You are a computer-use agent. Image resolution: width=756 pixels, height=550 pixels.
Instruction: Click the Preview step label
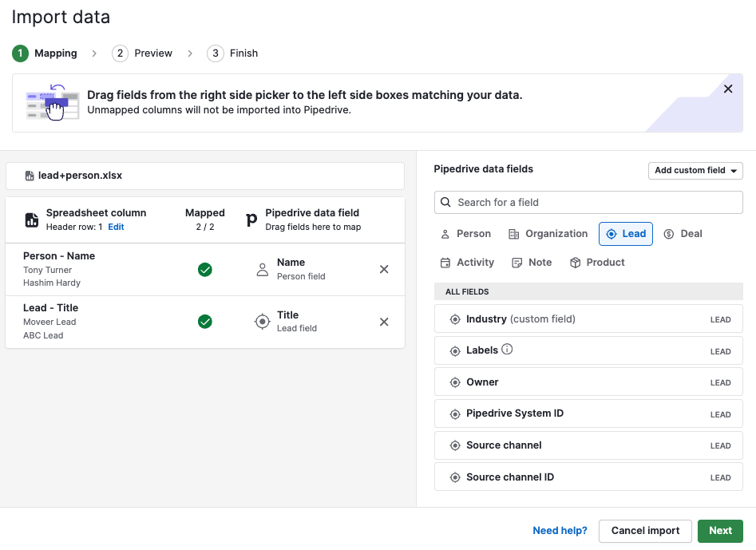pos(153,53)
